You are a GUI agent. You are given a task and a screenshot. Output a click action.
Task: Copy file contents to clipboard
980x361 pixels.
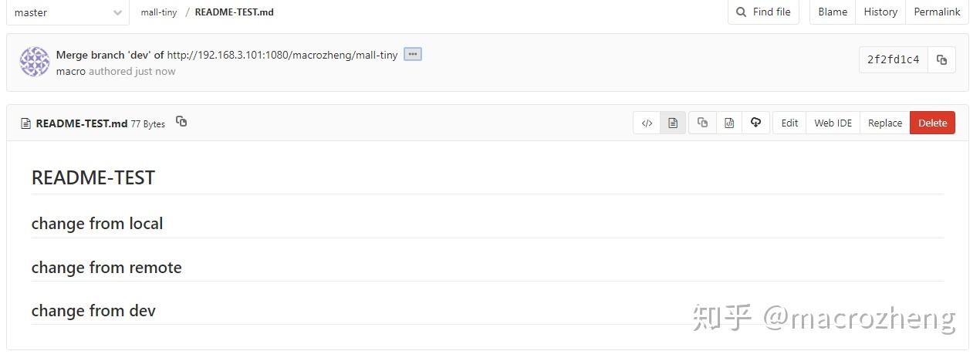[x=702, y=123]
